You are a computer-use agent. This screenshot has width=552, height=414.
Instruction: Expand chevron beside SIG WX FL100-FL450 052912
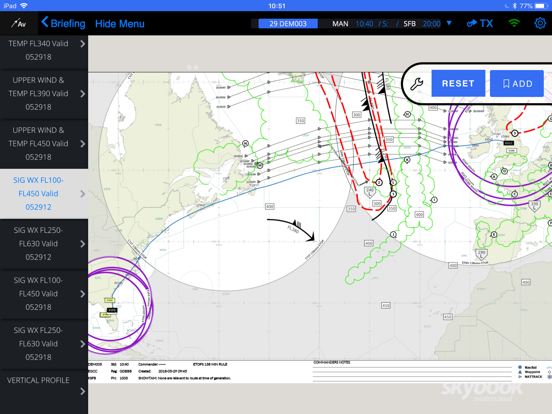(x=82, y=194)
